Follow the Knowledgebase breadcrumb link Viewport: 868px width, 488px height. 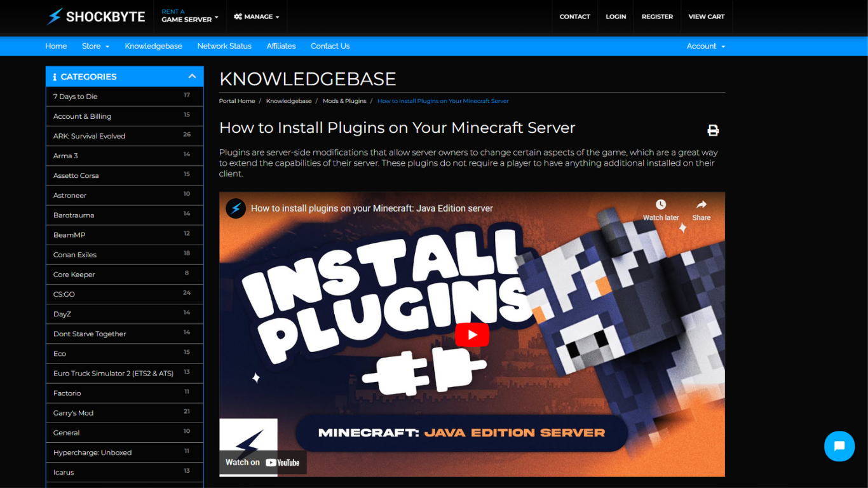pyautogui.click(x=289, y=101)
